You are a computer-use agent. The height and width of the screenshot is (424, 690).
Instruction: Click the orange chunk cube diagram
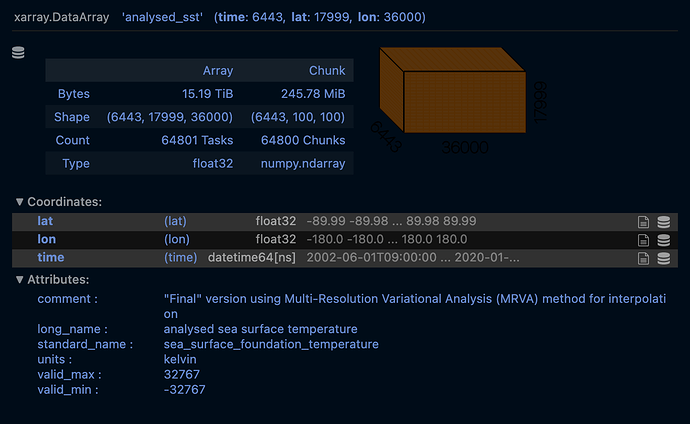453,90
